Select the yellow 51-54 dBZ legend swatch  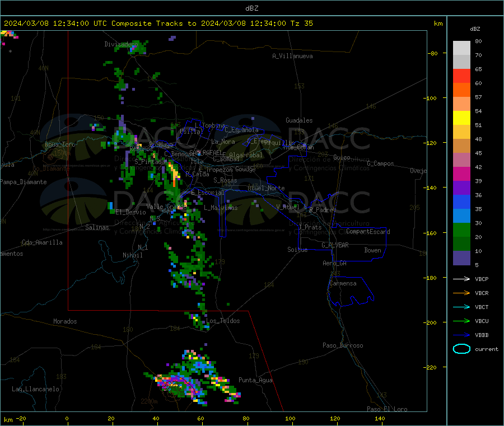click(x=461, y=118)
